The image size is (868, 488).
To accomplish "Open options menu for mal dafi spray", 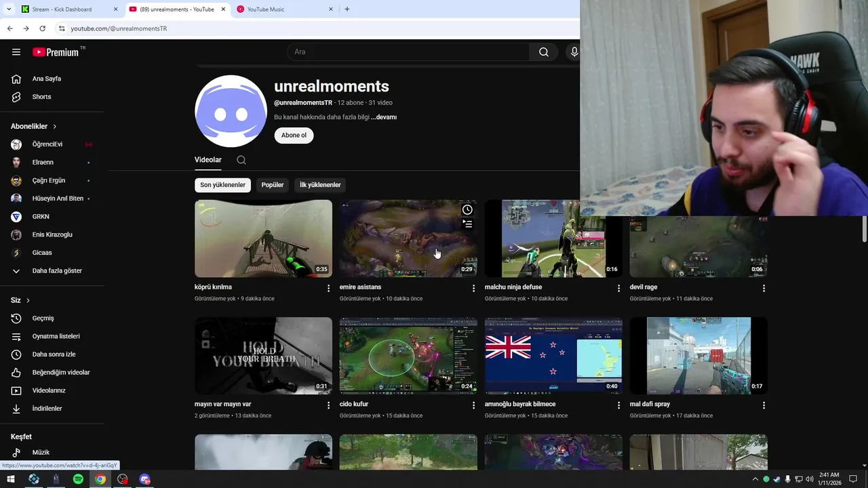I will coord(764,405).
